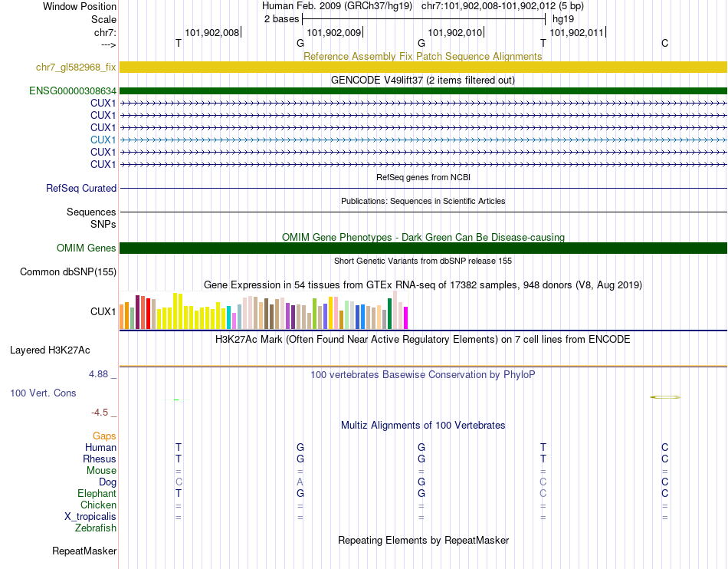Open 100 vertebrates Basewise Conservation title
The image size is (728, 569).
(422, 374)
